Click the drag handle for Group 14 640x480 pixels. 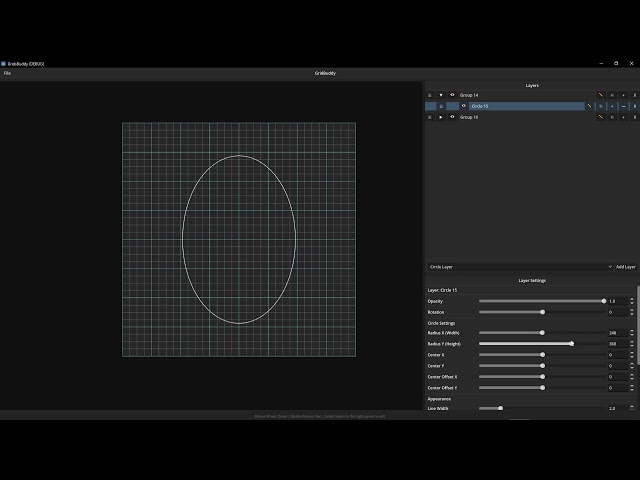point(429,95)
